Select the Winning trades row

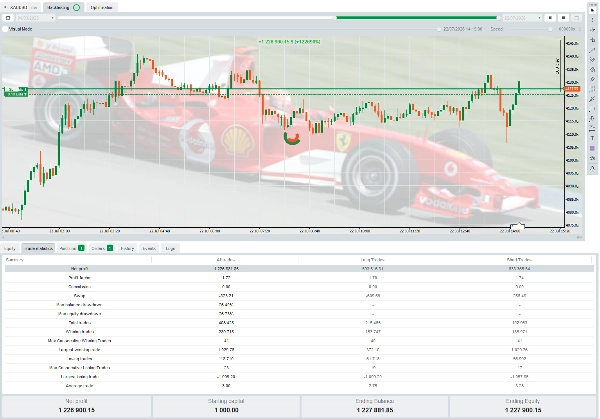[299, 331]
